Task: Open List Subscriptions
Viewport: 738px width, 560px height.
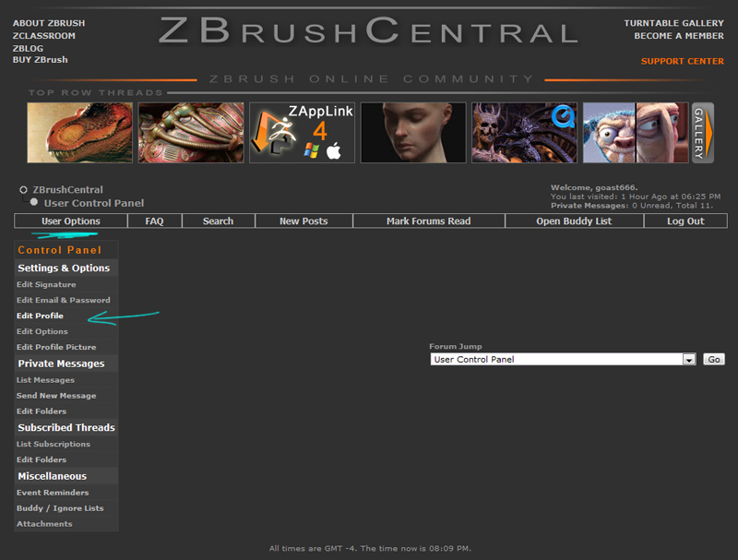Action: pyautogui.click(x=54, y=444)
